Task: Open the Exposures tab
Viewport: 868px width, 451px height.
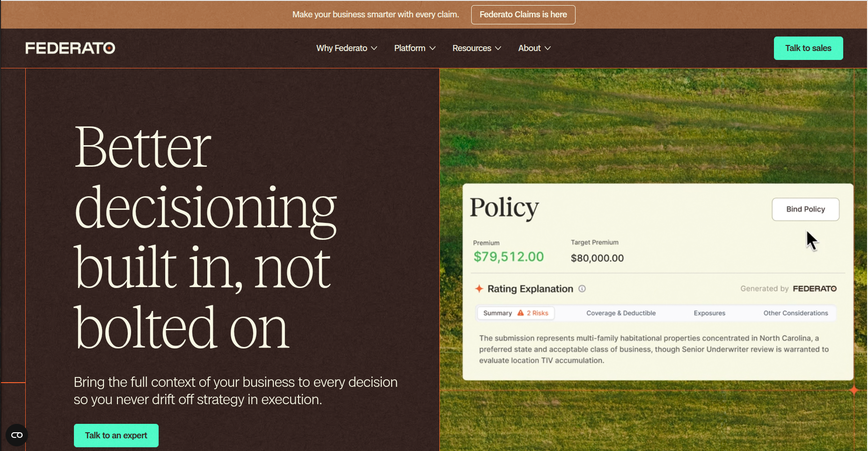Action: (709, 313)
